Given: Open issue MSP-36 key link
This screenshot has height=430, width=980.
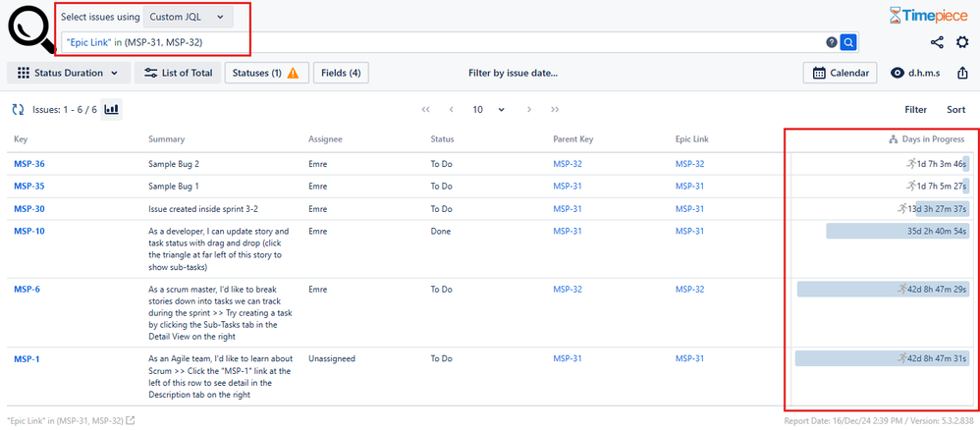Looking at the screenshot, I should [29, 164].
